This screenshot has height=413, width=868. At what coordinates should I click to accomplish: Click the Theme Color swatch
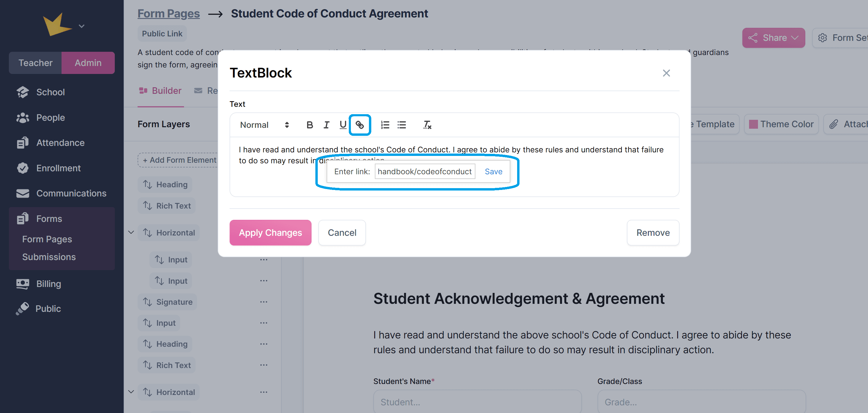coord(753,124)
